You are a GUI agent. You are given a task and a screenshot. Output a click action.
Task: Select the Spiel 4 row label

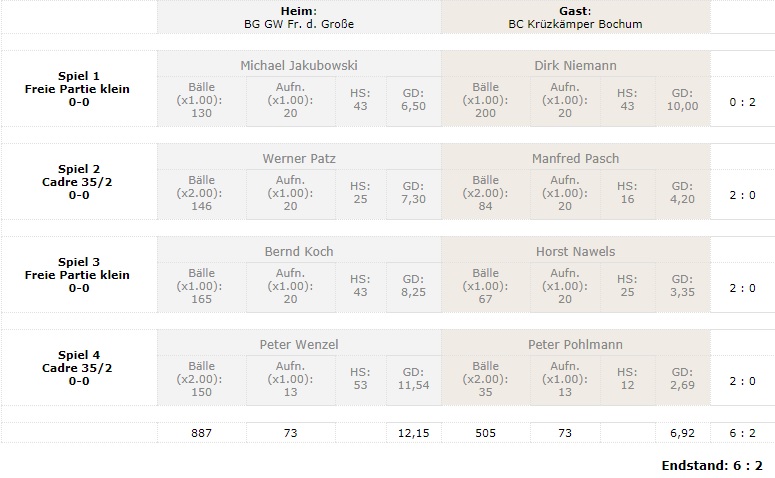click(78, 368)
